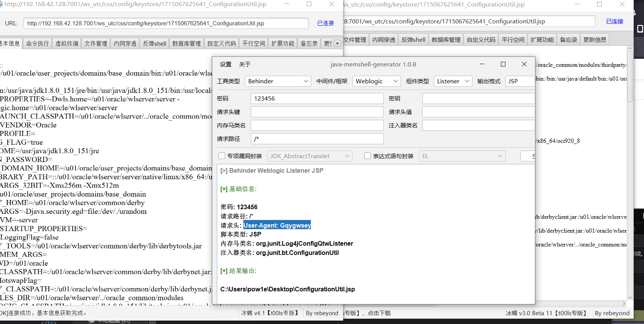Click the 注入器类名 input field

[478, 125]
